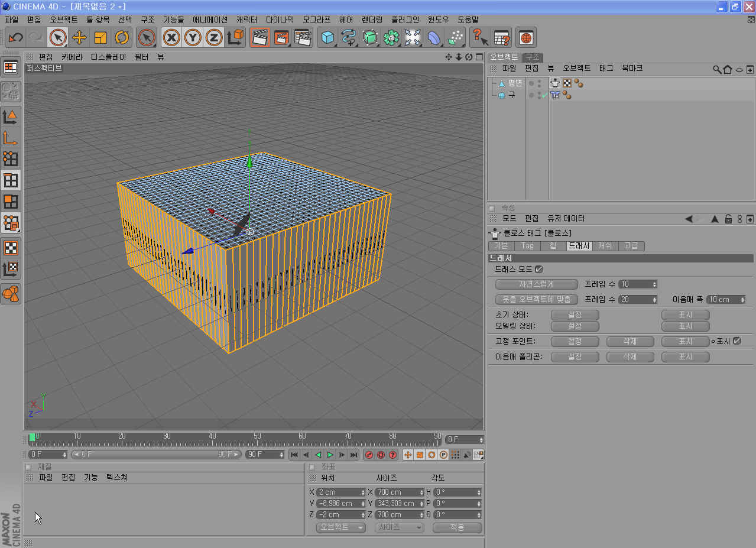Click the checkerboard texture tag on 평면
Screen dimensions: 756x548
point(567,83)
